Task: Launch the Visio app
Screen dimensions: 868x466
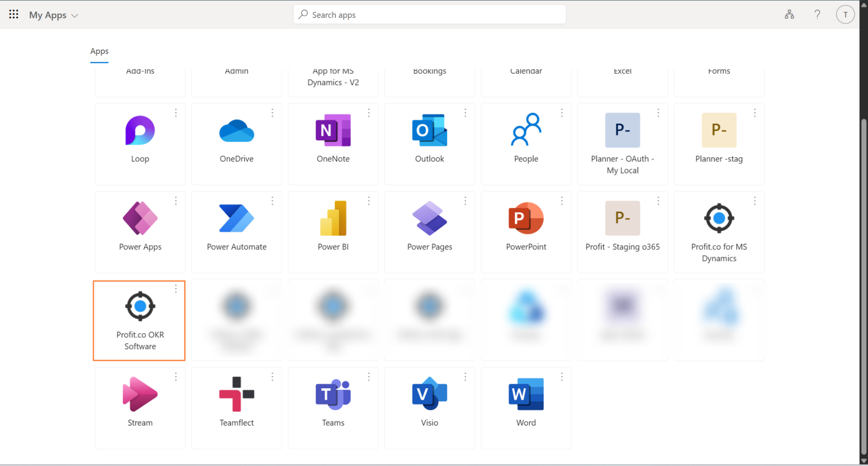Action: (x=429, y=408)
